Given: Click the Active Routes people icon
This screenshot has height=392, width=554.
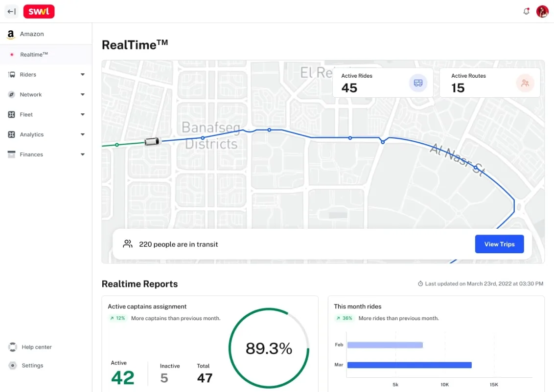Looking at the screenshot, I should [525, 83].
